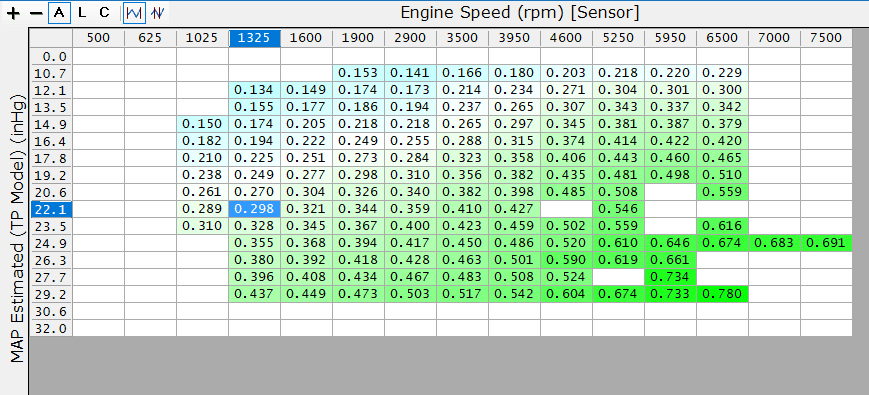Viewport: 869px width, 395px height.
Task: Click the cell with value 0.134
Action: (x=254, y=90)
